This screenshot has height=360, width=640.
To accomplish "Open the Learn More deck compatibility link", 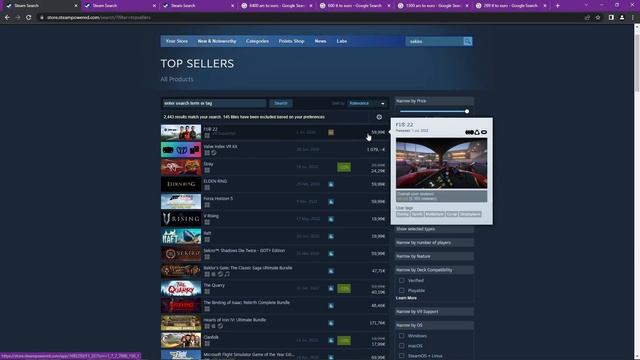I will [x=406, y=298].
